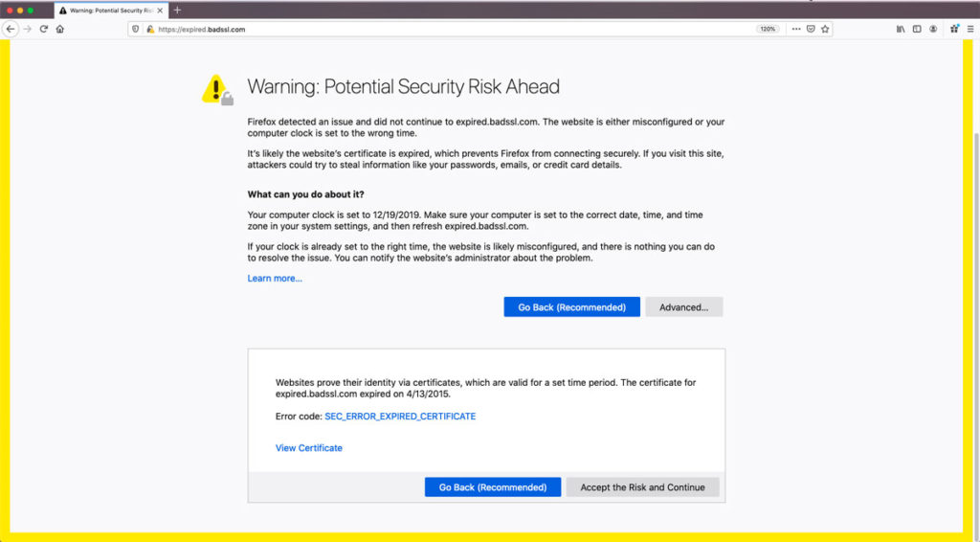Open the SEC_ERROR_EXPIRED_CERTIFICATE link

click(400, 417)
